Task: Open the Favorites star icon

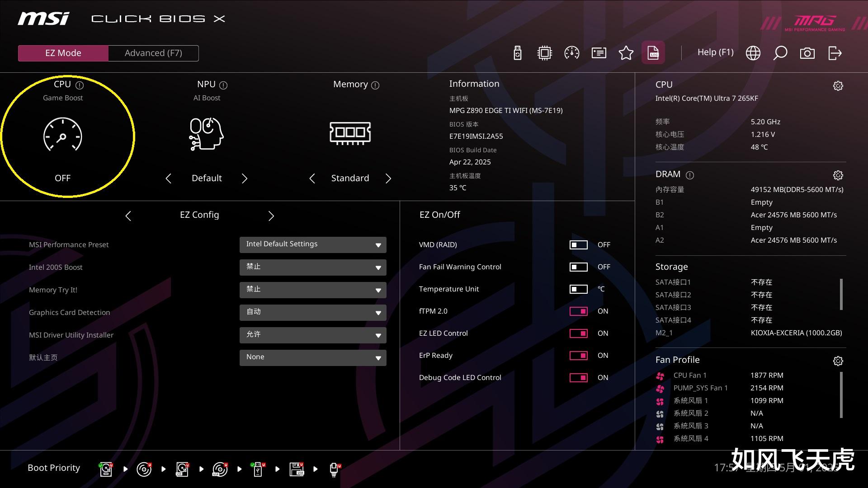Action: click(626, 53)
